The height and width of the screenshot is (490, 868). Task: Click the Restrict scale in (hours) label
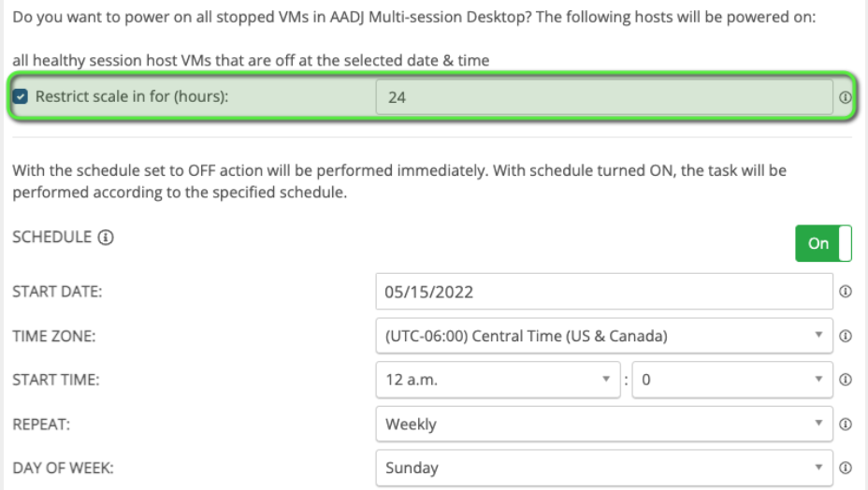[132, 96]
